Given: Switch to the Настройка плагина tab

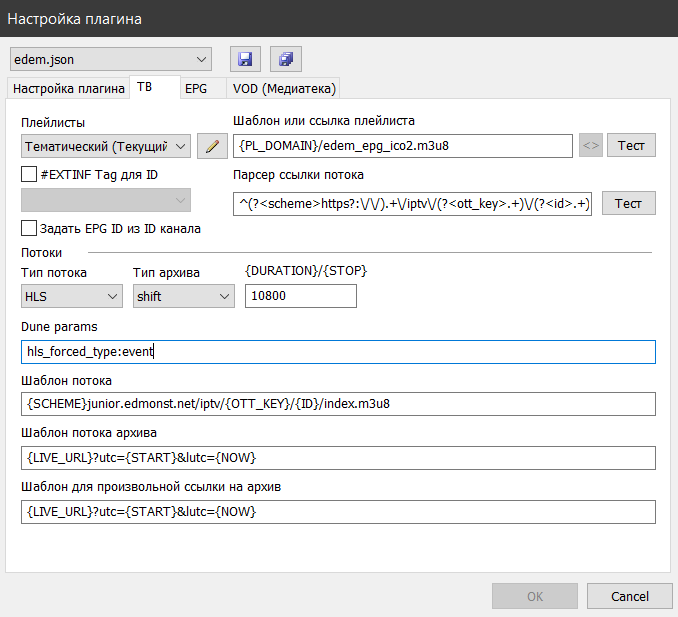Looking at the screenshot, I should pyautogui.click(x=68, y=89).
